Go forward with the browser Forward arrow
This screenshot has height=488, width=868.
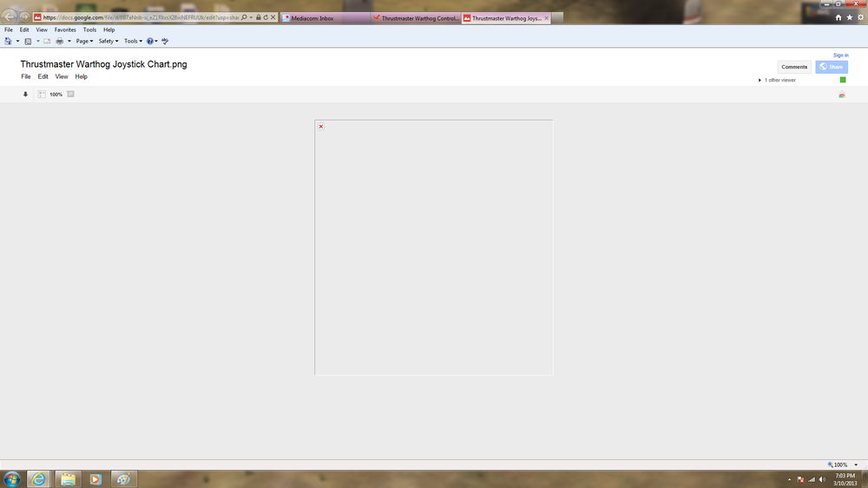(24, 17)
